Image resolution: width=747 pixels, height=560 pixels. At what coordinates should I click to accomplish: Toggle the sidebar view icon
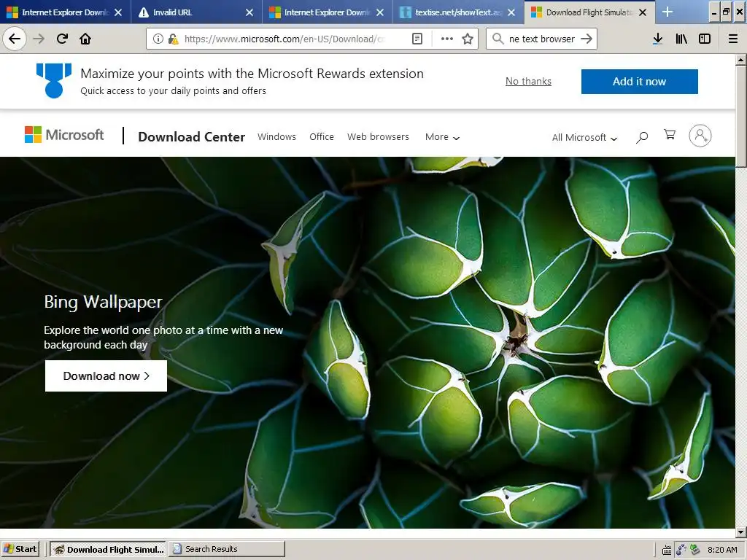705,39
